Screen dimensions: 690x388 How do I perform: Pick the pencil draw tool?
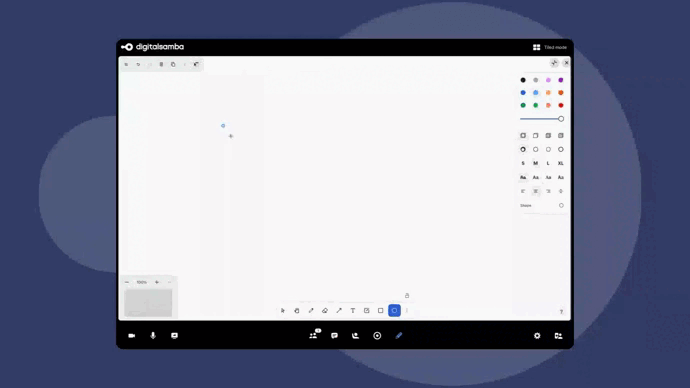tap(311, 311)
